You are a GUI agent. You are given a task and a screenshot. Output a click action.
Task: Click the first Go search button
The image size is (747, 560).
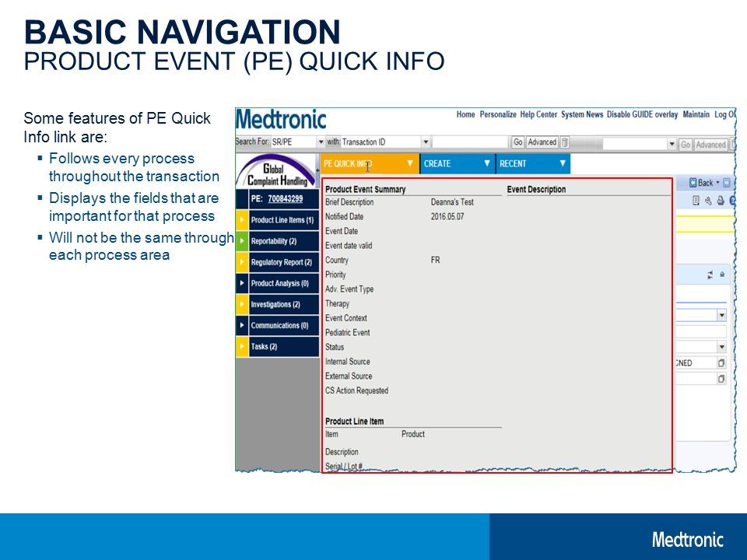[x=518, y=142]
